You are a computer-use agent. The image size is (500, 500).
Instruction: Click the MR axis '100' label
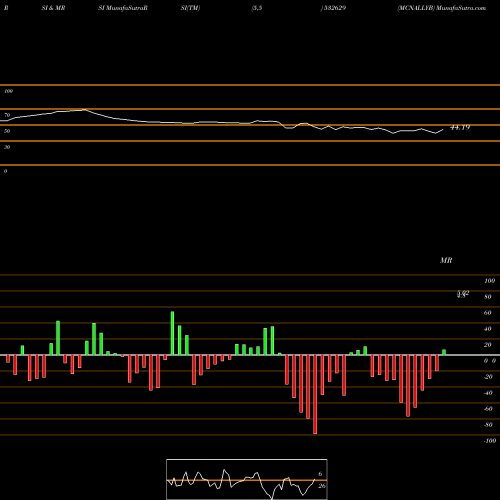click(x=489, y=281)
